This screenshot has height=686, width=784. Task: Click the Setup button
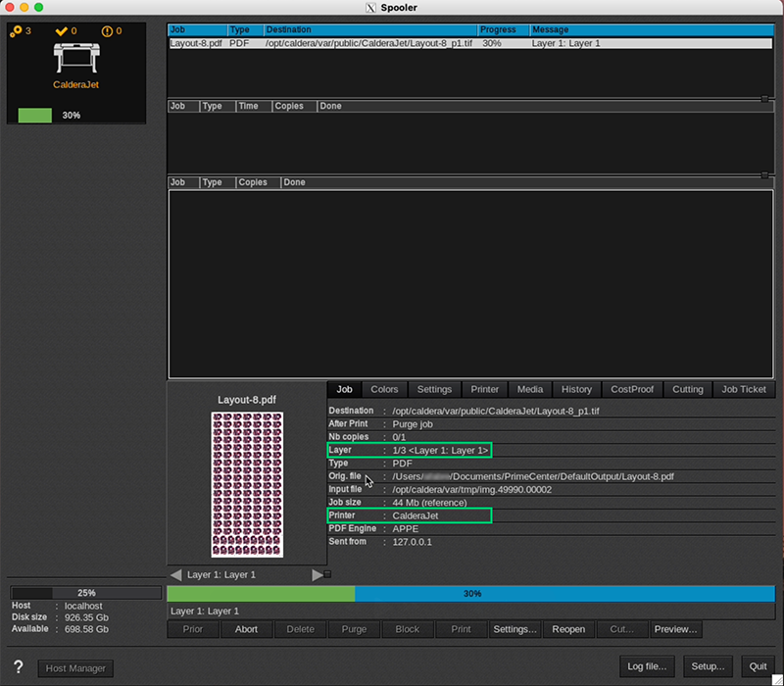[709, 665]
